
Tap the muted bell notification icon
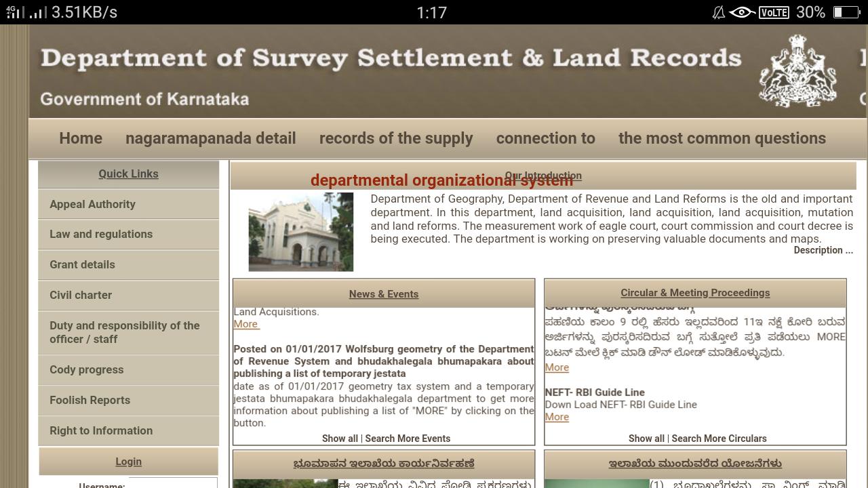[718, 12]
